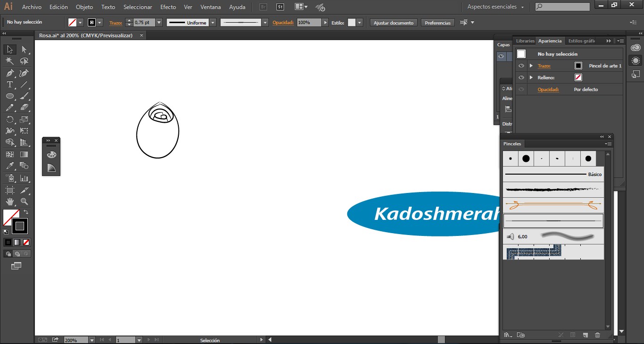Open the Efecto menu
Viewport: 644px width, 344px height.
(x=168, y=7)
